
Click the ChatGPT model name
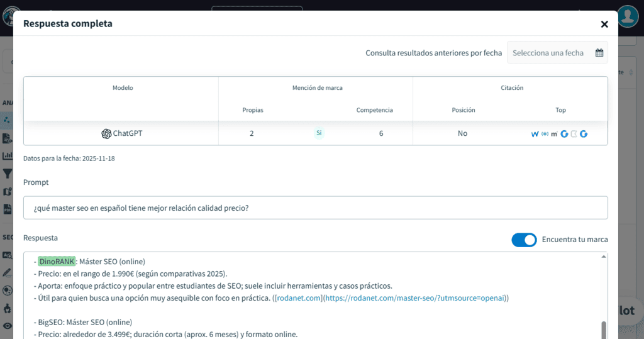(128, 133)
